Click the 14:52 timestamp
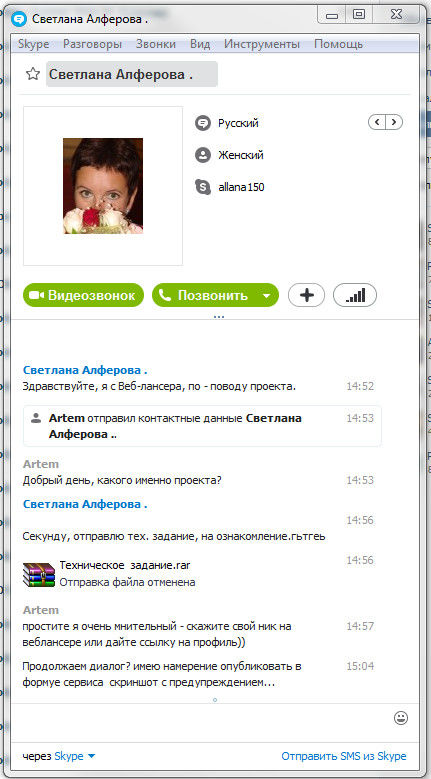 [360, 386]
